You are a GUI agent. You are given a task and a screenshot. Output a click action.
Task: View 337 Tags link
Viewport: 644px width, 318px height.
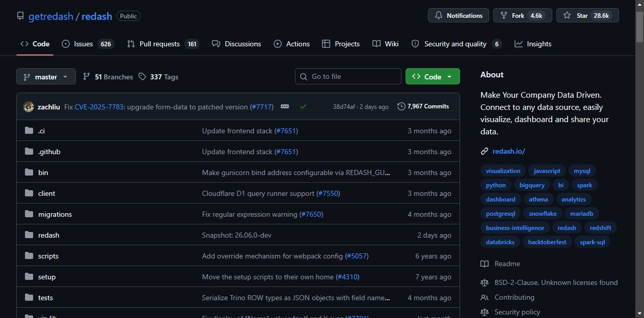coord(158,76)
